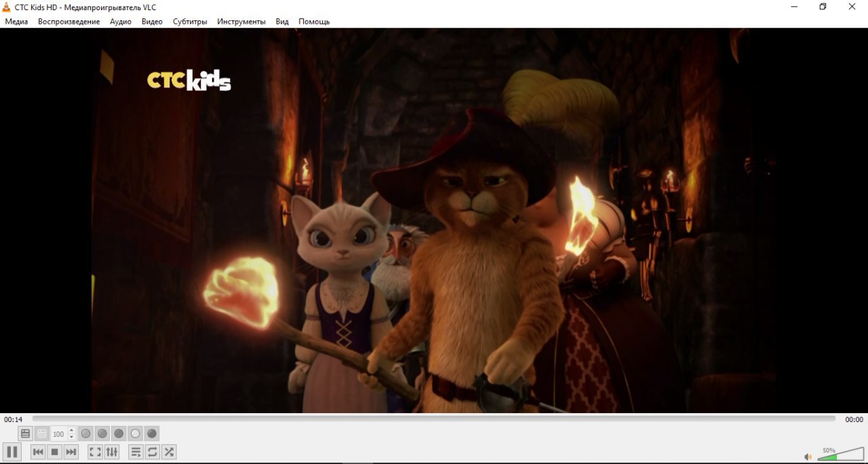Stop playback with the square button
This screenshot has width=868, height=464.
pyautogui.click(x=55, y=452)
